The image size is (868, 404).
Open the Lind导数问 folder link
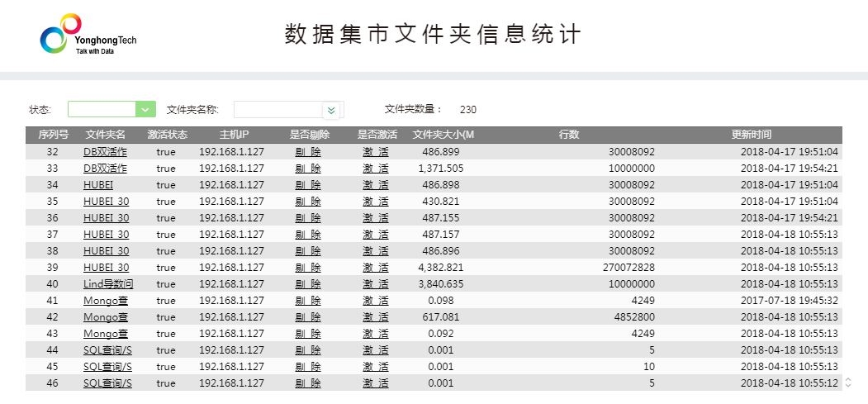pyautogui.click(x=108, y=284)
